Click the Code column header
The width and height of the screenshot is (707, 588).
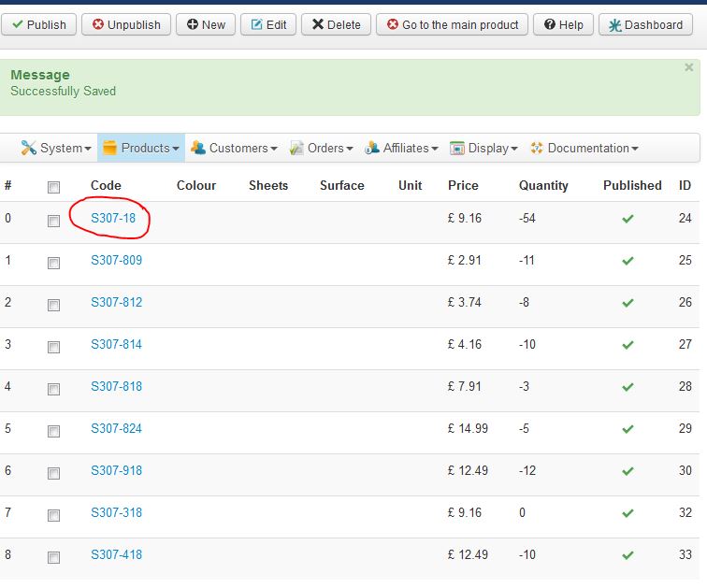pos(106,185)
